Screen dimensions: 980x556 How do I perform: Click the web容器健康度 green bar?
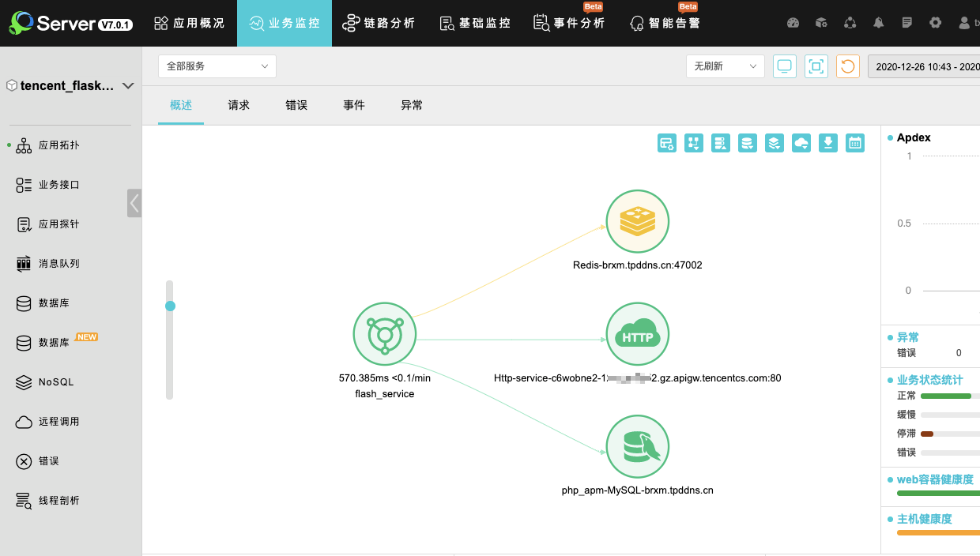[x=938, y=494]
